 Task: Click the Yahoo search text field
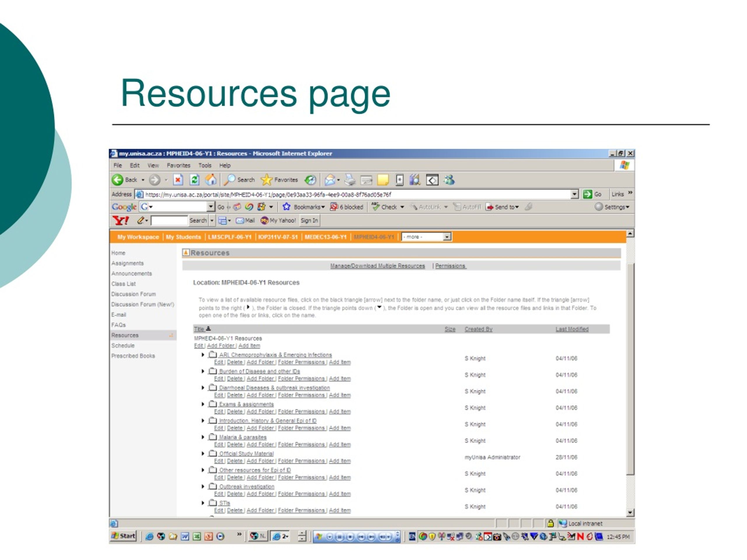click(x=169, y=220)
